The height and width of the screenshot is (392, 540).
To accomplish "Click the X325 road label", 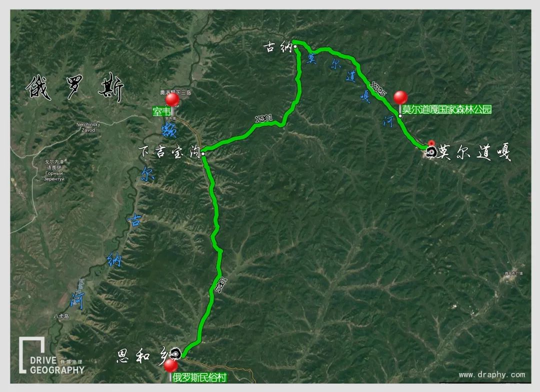I will coord(378,89).
